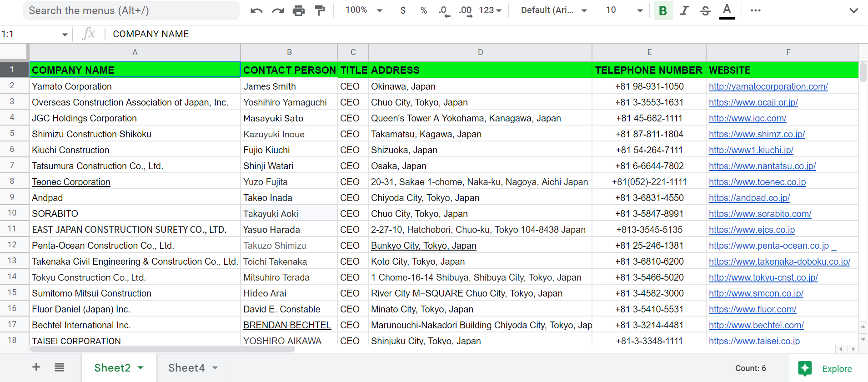This screenshot has width=868, height=382.
Task: Click the vertical scrollbar thumb
Action: pos(863,72)
